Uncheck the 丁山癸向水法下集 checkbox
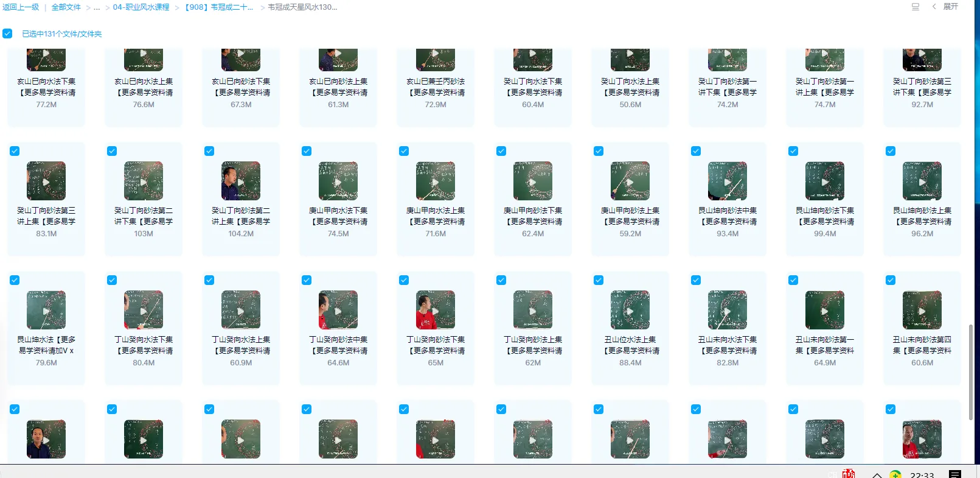 tap(112, 280)
